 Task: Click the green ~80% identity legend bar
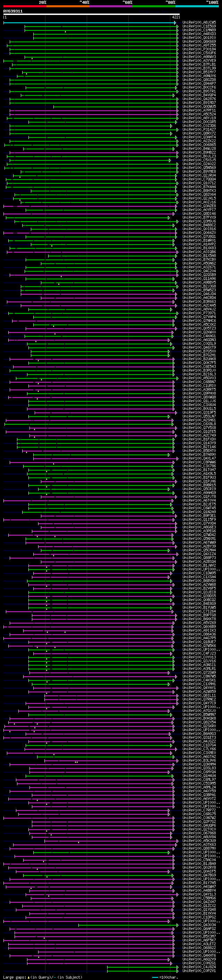point(154,6)
